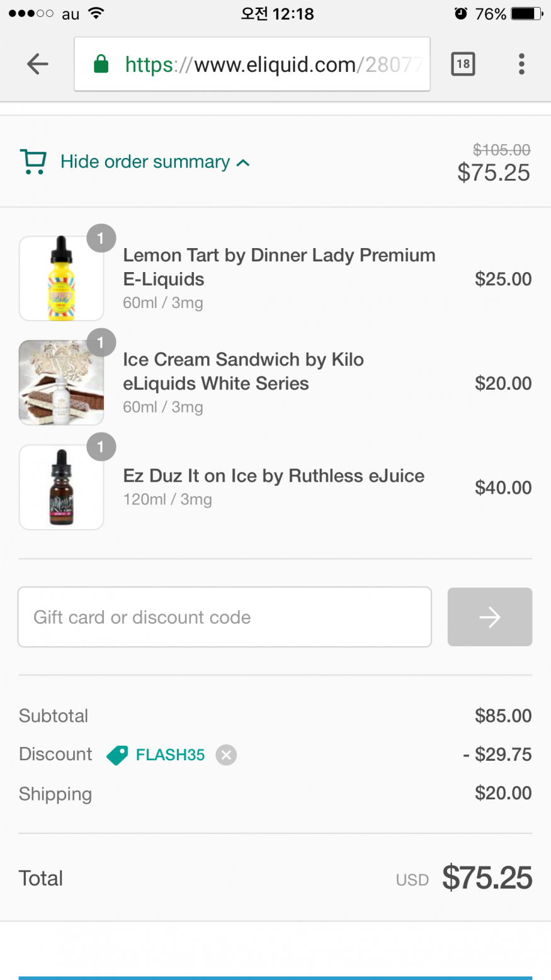Tap the Lemon Tart quantity badge
This screenshot has width=551, height=980.
(x=101, y=239)
